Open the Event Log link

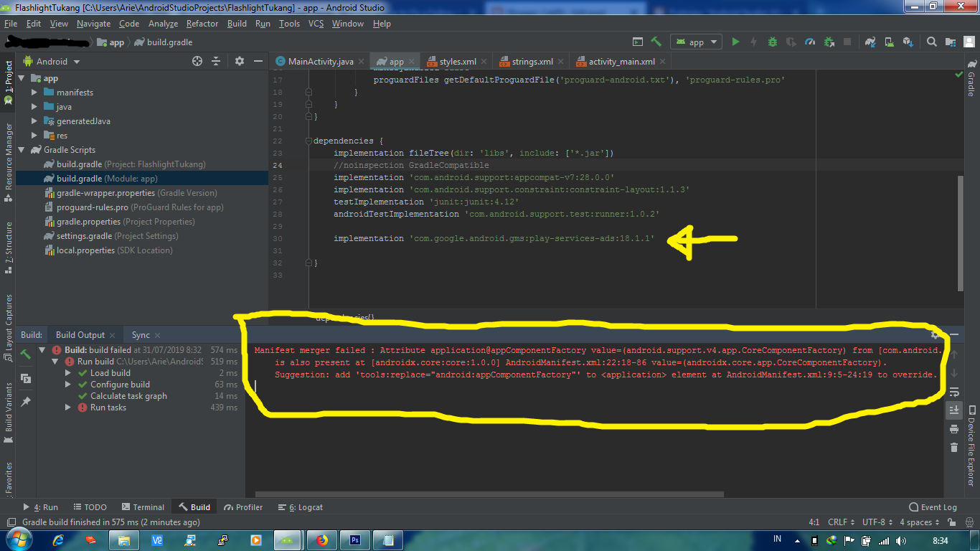(x=933, y=507)
